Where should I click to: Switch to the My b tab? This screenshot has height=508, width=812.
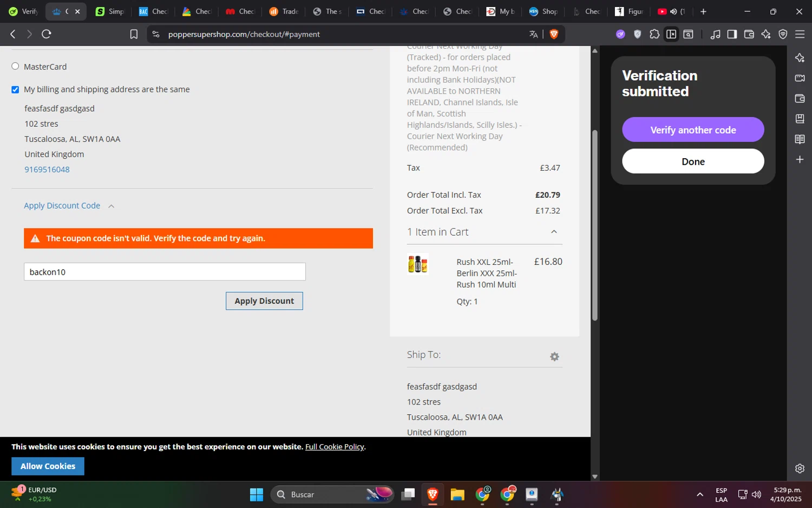[x=501, y=11]
